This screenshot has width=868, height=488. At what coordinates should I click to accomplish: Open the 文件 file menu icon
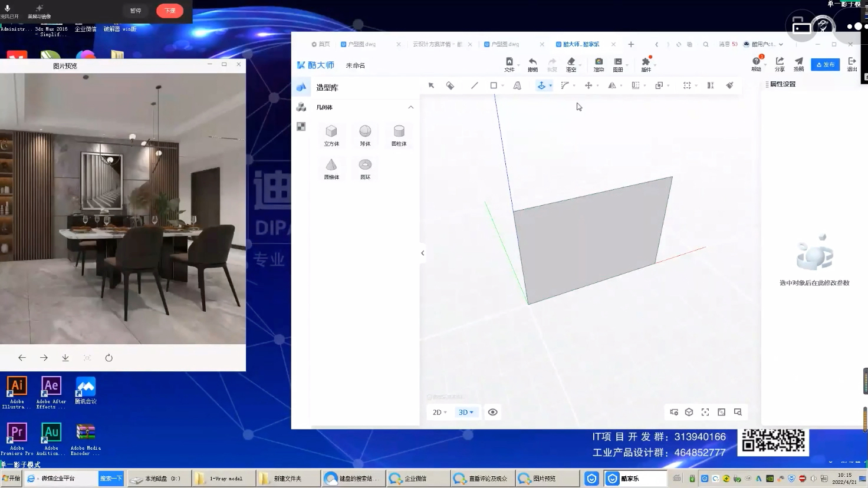pos(509,64)
